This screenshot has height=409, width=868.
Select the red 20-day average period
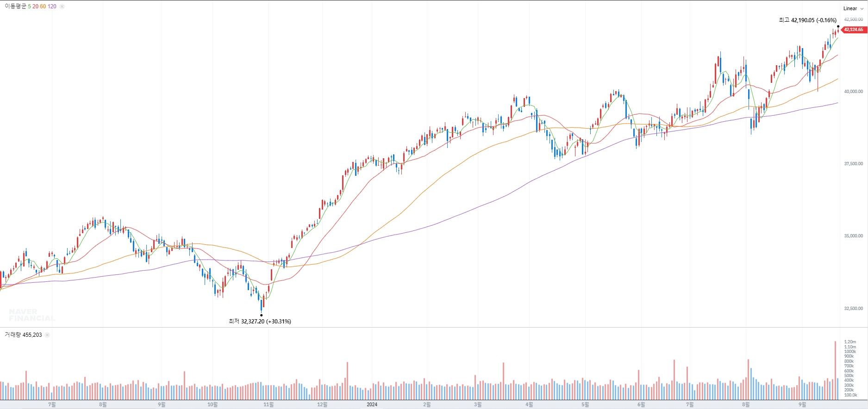(35, 6)
